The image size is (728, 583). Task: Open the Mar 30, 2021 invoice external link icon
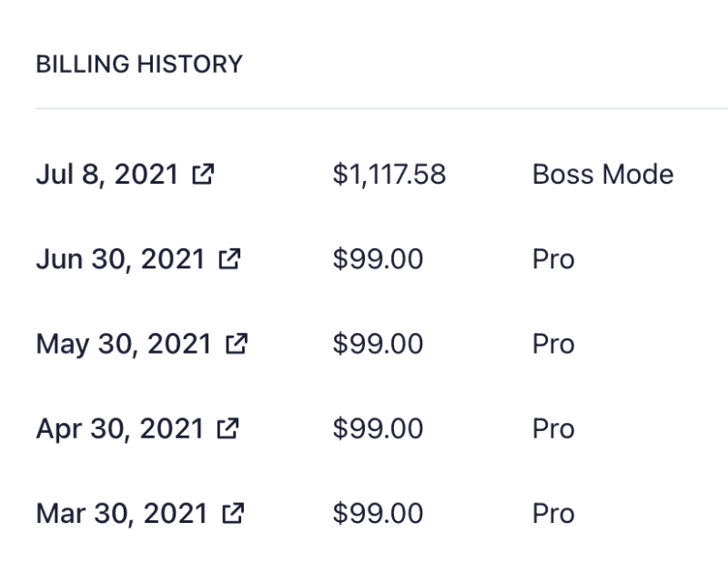[233, 513]
